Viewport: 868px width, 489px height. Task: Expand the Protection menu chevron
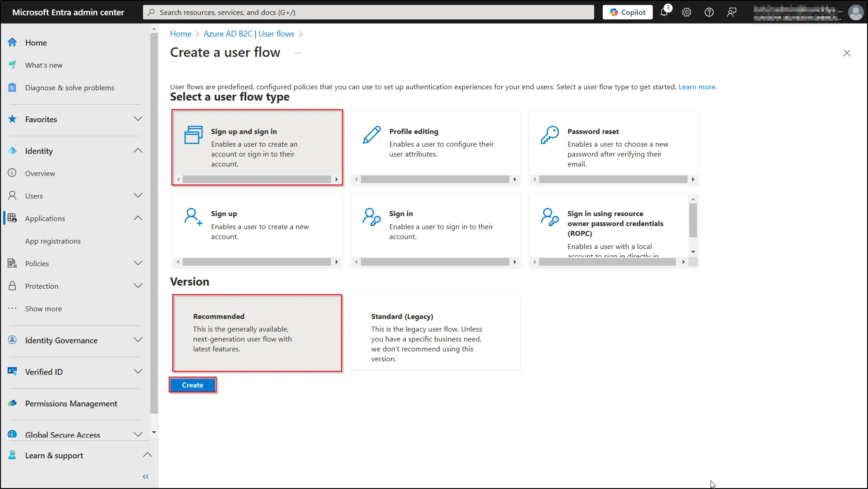[x=138, y=286]
